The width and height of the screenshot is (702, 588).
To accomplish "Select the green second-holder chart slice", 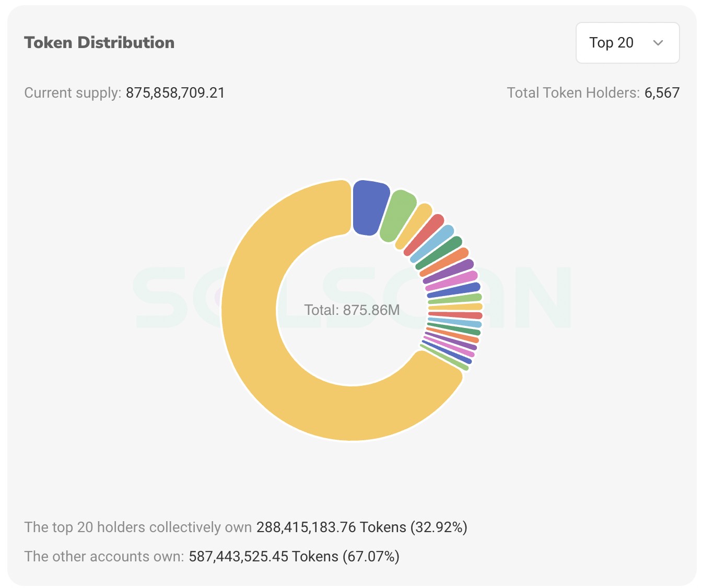I will 401,215.
